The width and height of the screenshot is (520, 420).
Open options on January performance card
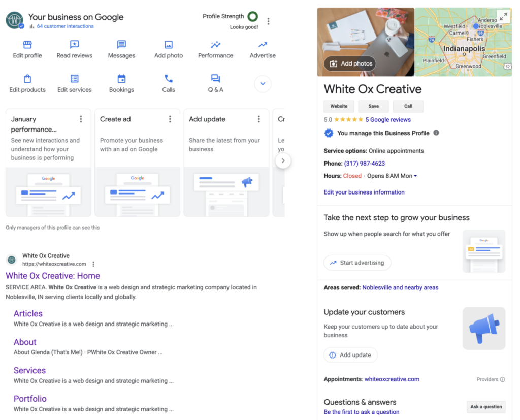(x=81, y=119)
